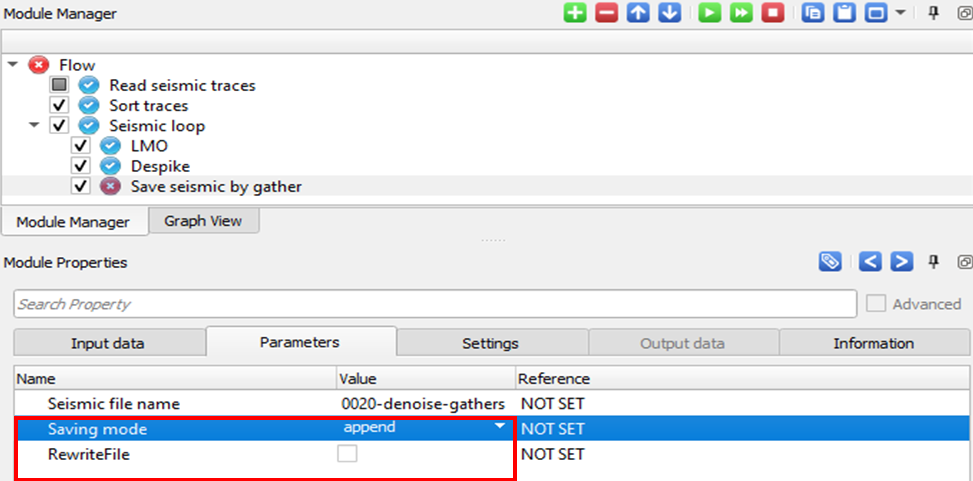This screenshot has width=973, height=481.
Task: Click the Reference column header
Action: [742, 378]
